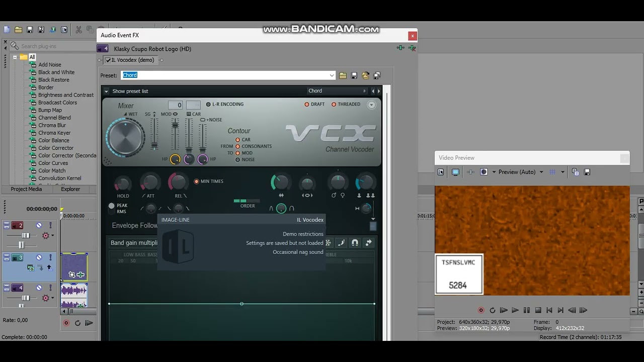This screenshot has width=644, height=362.
Task: Open overlays dropdown arrow in Video Preview
Action: tap(562, 172)
